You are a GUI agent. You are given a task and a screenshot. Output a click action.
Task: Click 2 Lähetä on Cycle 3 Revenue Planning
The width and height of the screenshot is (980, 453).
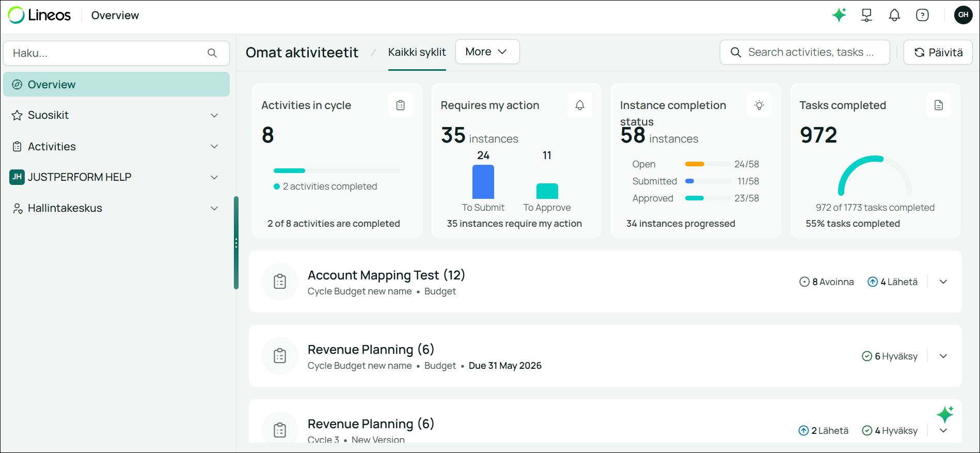pos(824,431)
